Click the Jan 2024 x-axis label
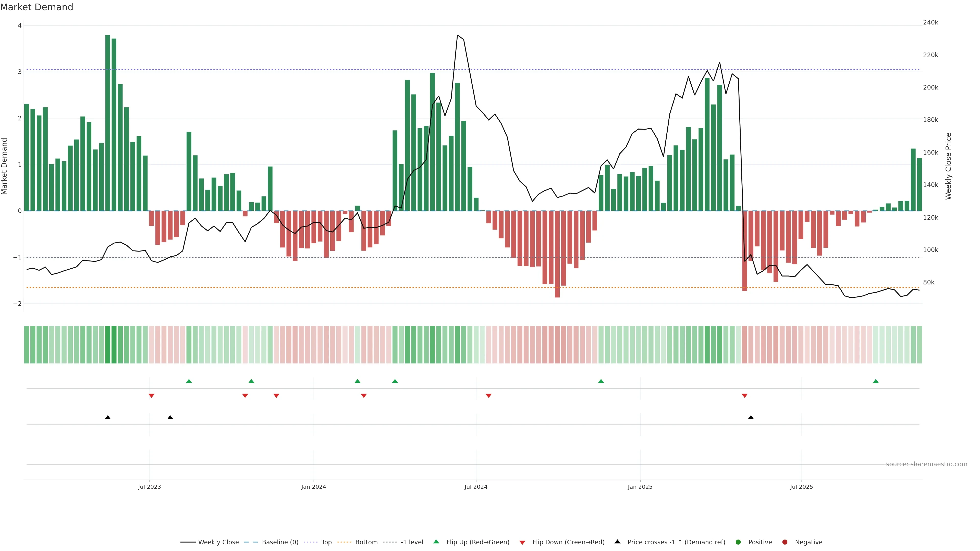The width and height of the screenshot is (980, 551). click(313, 487)
